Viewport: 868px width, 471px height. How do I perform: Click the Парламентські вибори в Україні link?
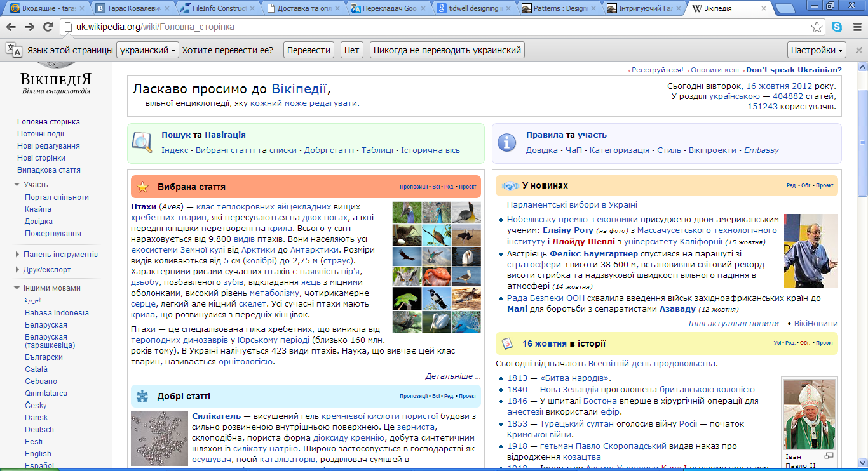[572, 205]
